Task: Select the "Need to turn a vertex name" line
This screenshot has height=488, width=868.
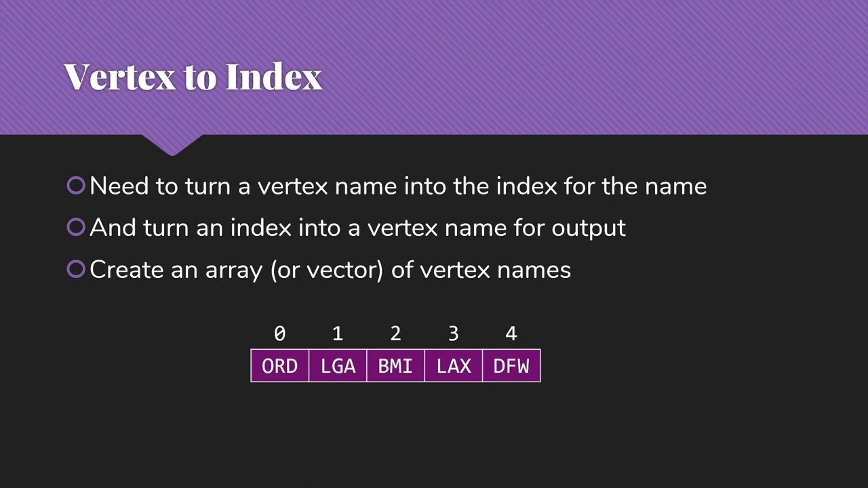Action: pyautogui.click(x=398, y=186)
